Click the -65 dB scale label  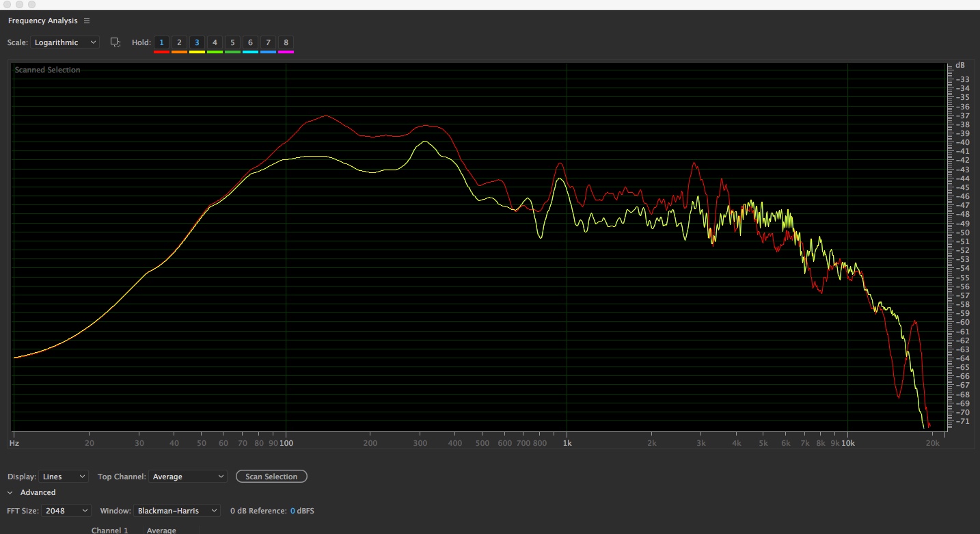click(962, 367)
